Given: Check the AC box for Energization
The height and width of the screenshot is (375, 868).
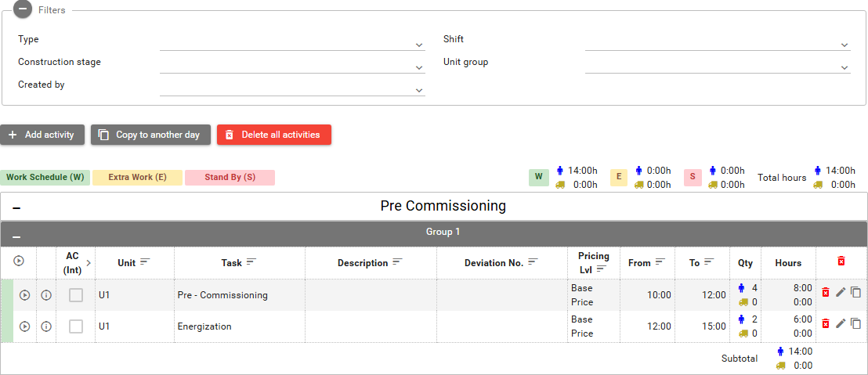Looking at the screenshot, I should [x=76, y=326].
